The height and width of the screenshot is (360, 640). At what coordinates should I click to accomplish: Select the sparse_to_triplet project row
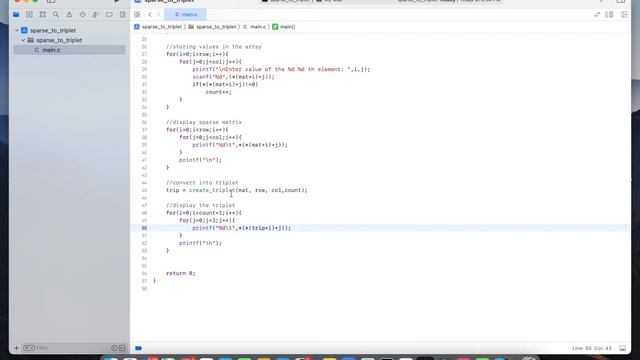coord(69,30)
